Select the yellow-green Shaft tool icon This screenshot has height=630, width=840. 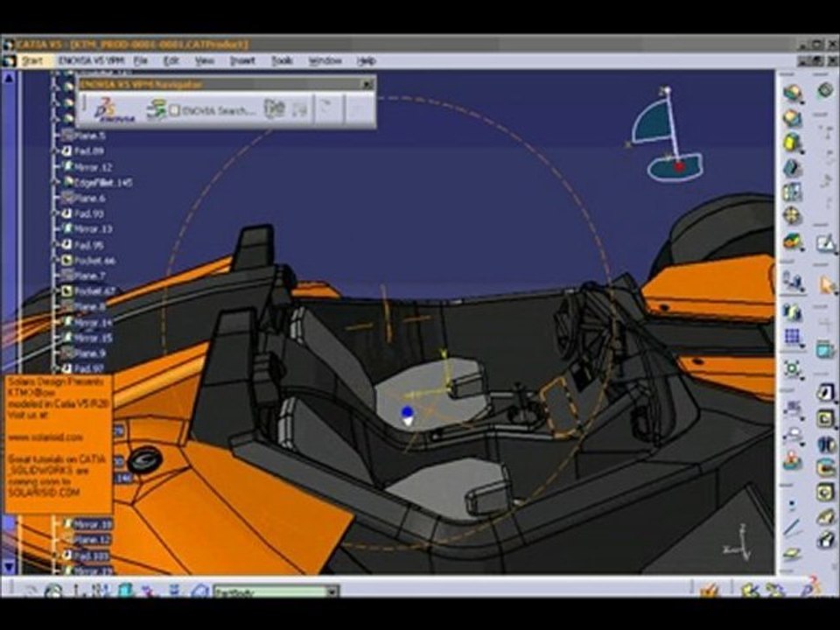point(793,143)
